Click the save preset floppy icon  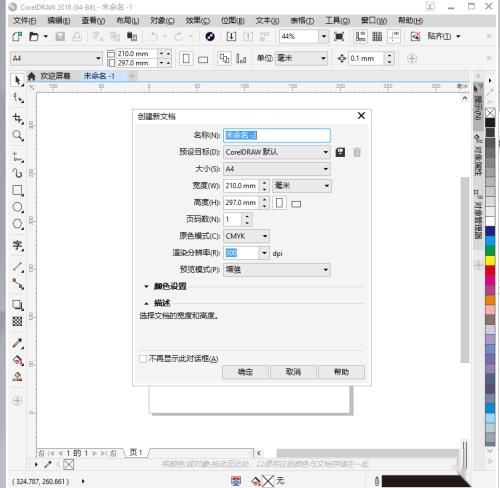340,152
